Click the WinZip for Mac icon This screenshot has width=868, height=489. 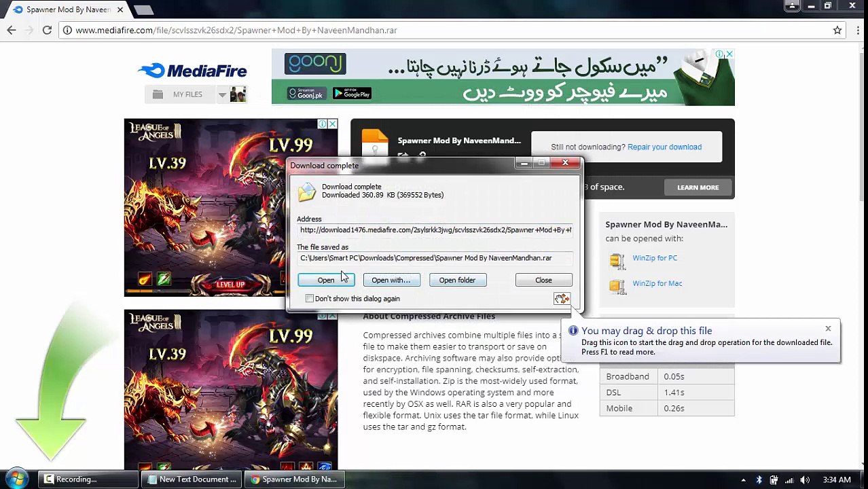617,285
